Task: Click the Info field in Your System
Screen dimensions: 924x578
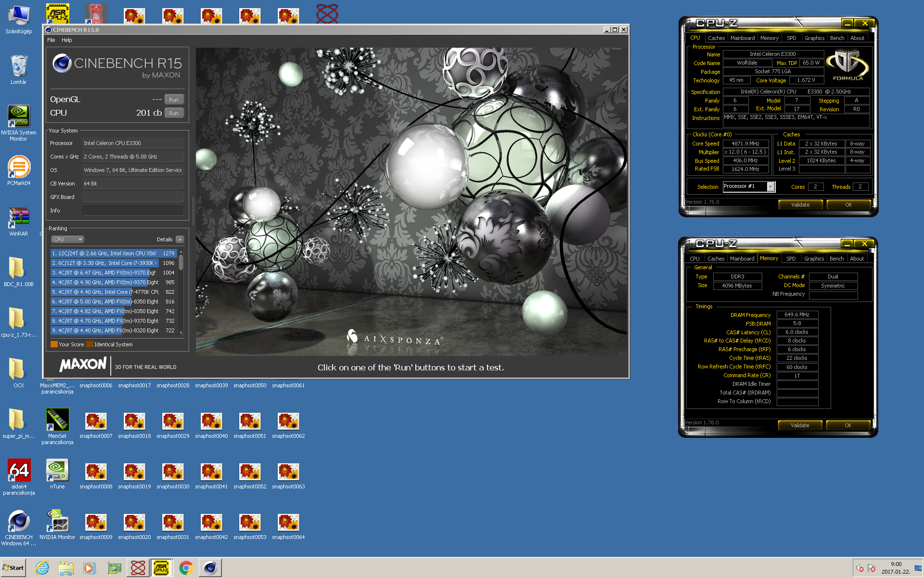Action: [x=132, y=210]
